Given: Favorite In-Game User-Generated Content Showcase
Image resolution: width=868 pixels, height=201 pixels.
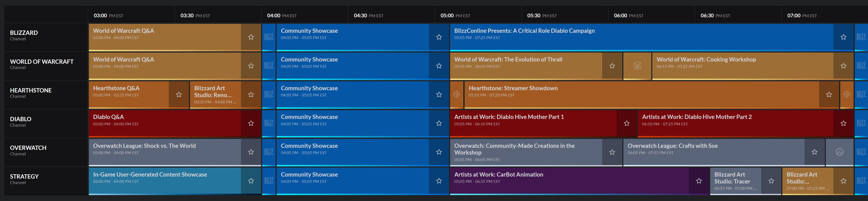Looking at the screenshot, I should click(x=251, y=181).
